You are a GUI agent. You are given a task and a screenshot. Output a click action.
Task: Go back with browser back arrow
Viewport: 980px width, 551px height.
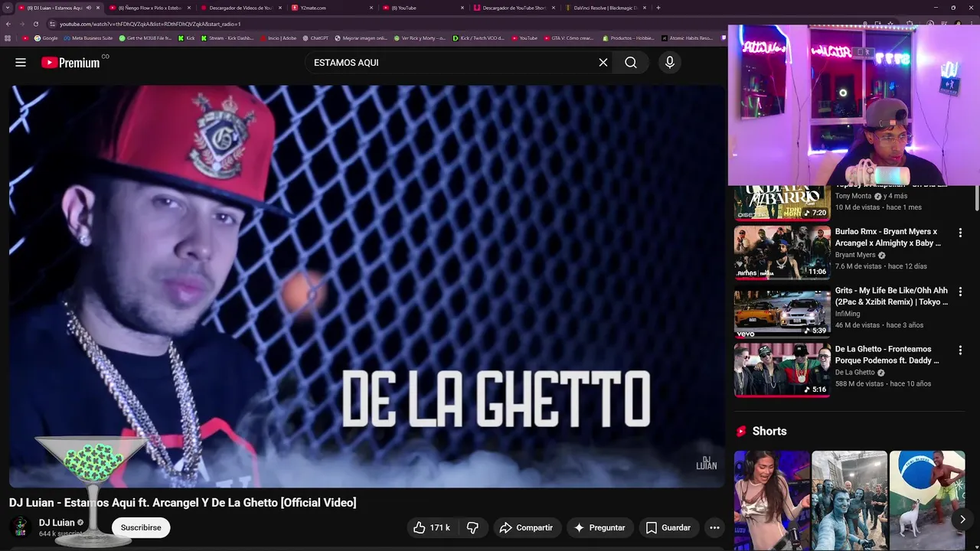click(8, 24)
